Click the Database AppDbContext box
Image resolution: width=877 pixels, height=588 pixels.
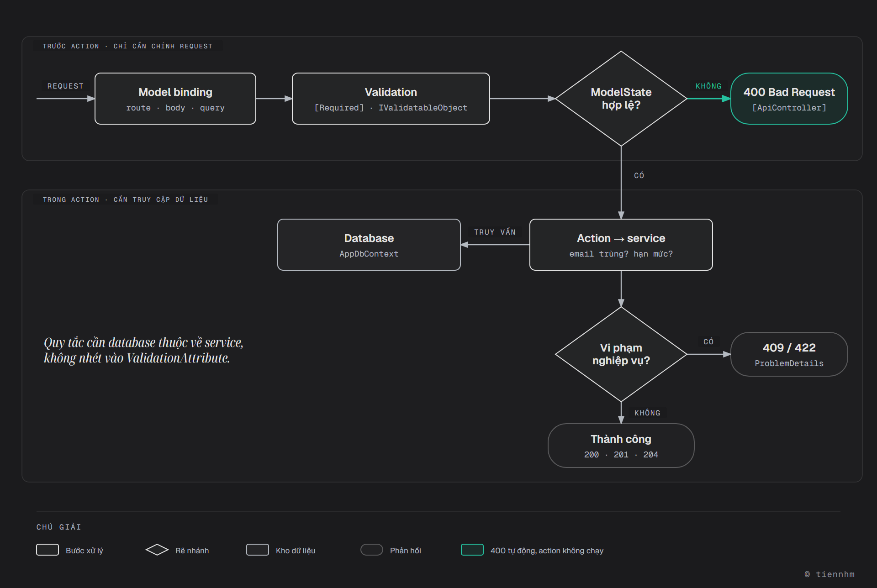coord(369,245)
